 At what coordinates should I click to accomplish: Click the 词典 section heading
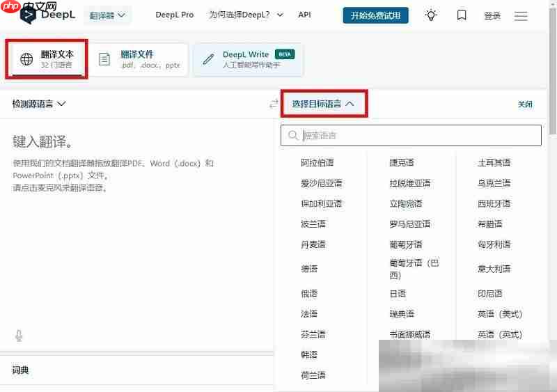pyautogui.click(x=20, y=370)
